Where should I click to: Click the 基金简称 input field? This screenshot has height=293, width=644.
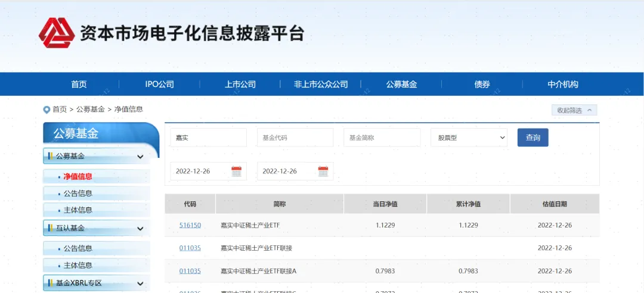point(382,138)
